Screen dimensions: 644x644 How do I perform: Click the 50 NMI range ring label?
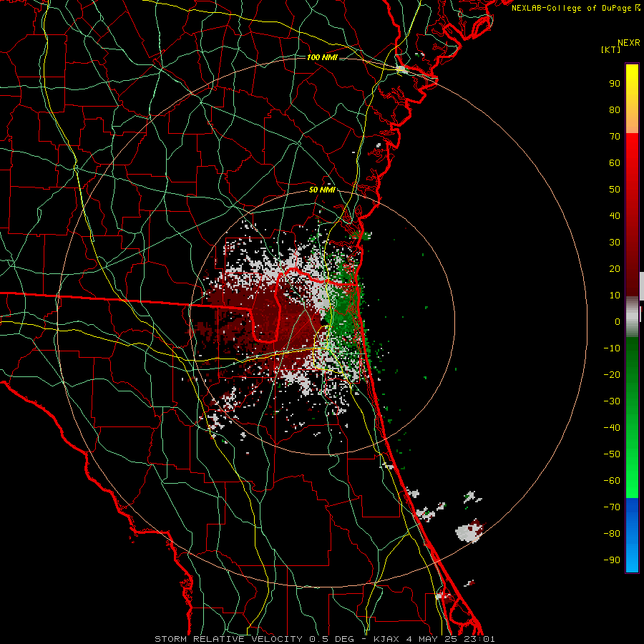pyautogui.click(x=322, y=190)
